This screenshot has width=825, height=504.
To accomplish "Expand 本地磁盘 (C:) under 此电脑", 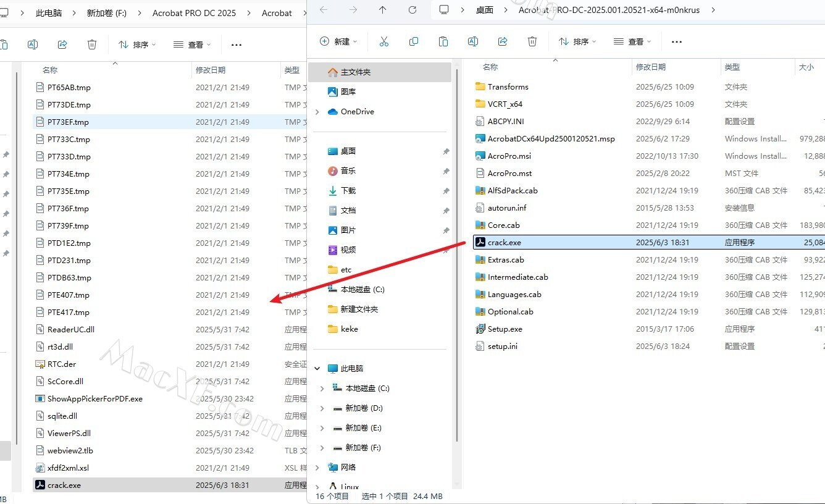I will pyautogui.click(x=322, y=388).
